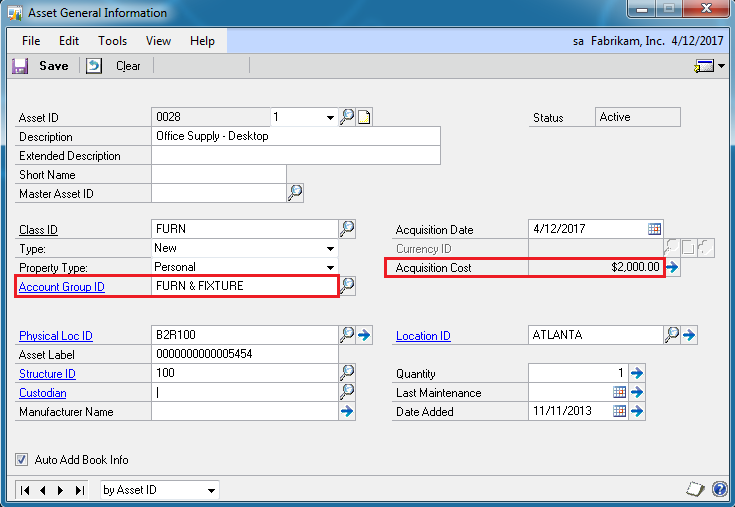Screen dimensions: 735x507
Task: Click the Save disk icon
Action: (20, 66)
